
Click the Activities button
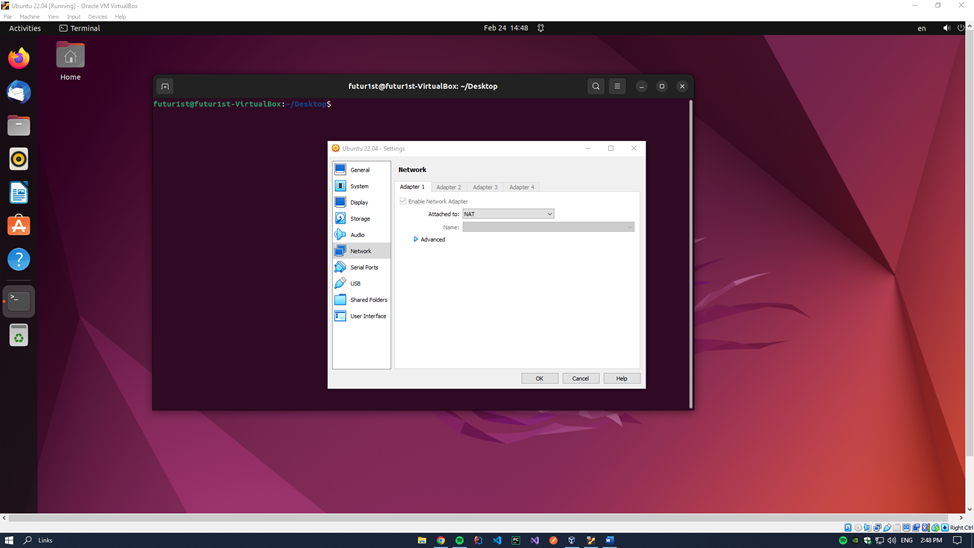(x=25, y=28)
